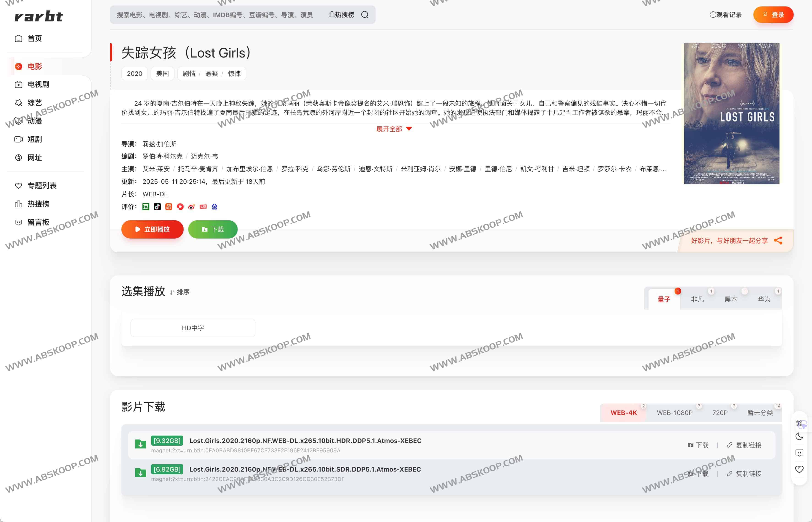Click 复制链接 for the 9.32GB file
Image resolution: width=812 pixels, height=522 pixels.
[x=744, y=445]
